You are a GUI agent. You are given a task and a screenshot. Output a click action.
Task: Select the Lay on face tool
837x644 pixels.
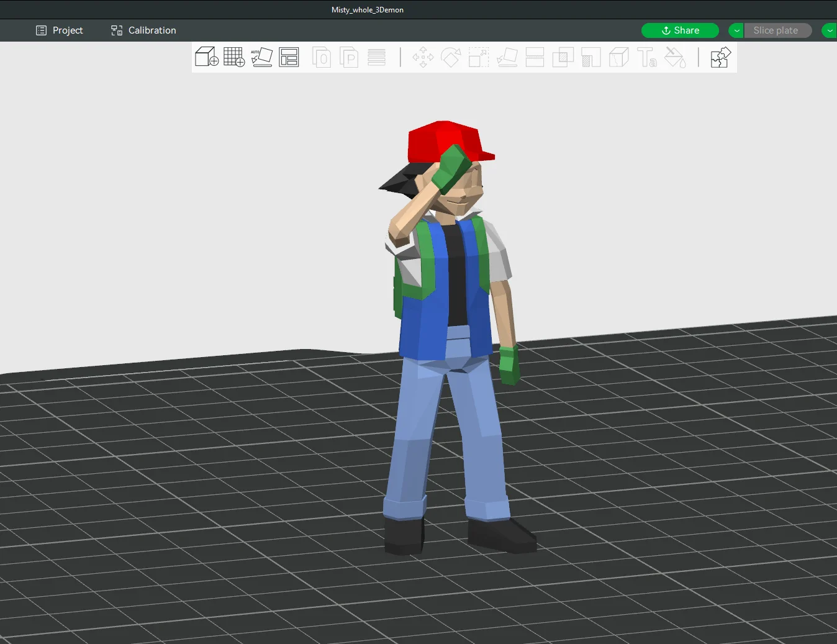pyautogui.click(x=507, y=57)
